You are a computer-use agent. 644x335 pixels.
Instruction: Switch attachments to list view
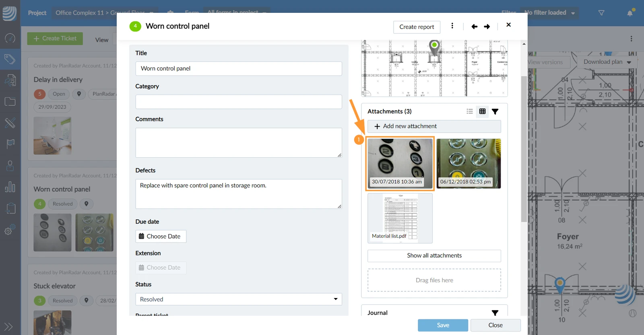click(469, 111)
